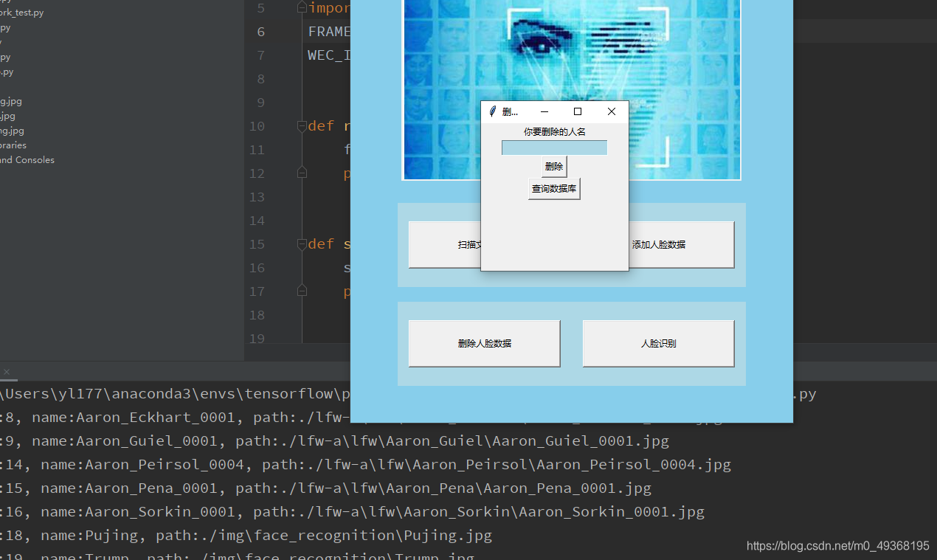This screenshot has height=560, width=937.
Task: Click the 删除 button in the dialog
Action: pos(554,167)
